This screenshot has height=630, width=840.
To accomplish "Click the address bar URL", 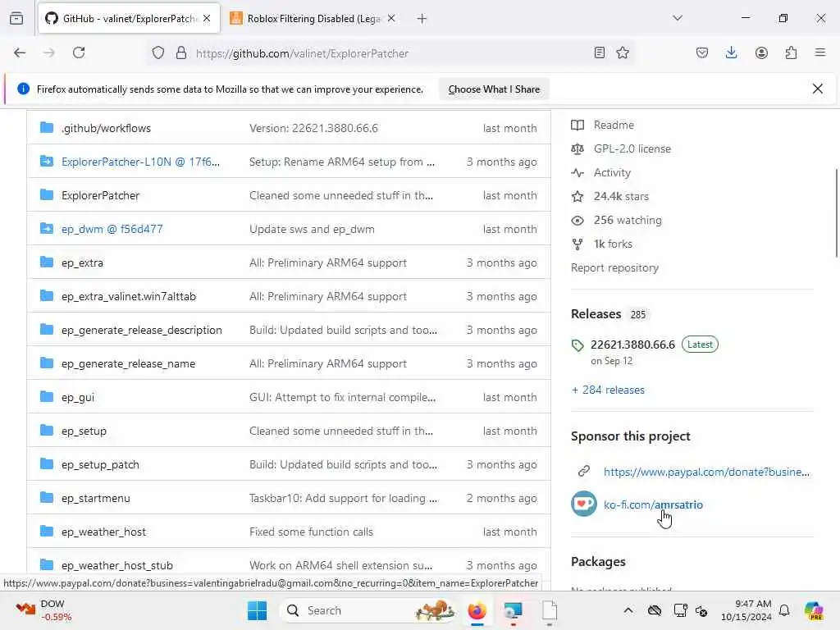I will coord(302,53).
